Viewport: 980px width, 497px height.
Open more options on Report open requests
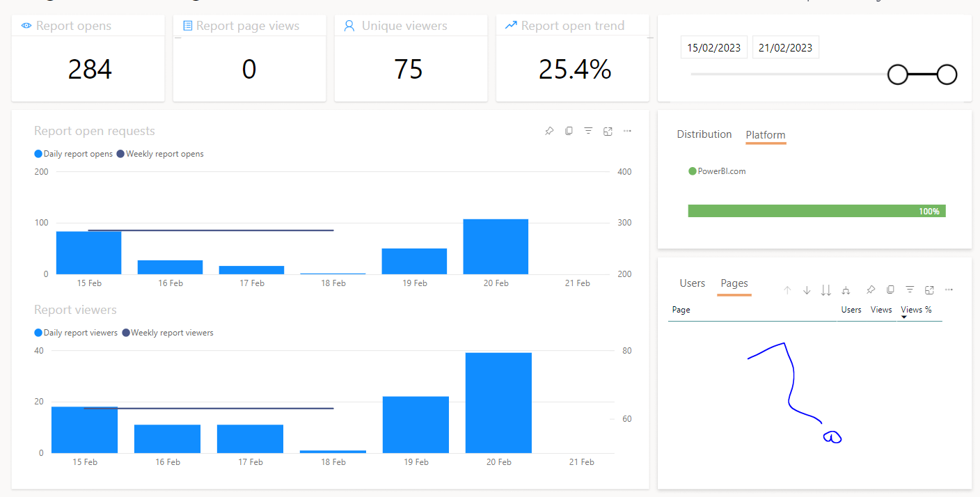627,131
